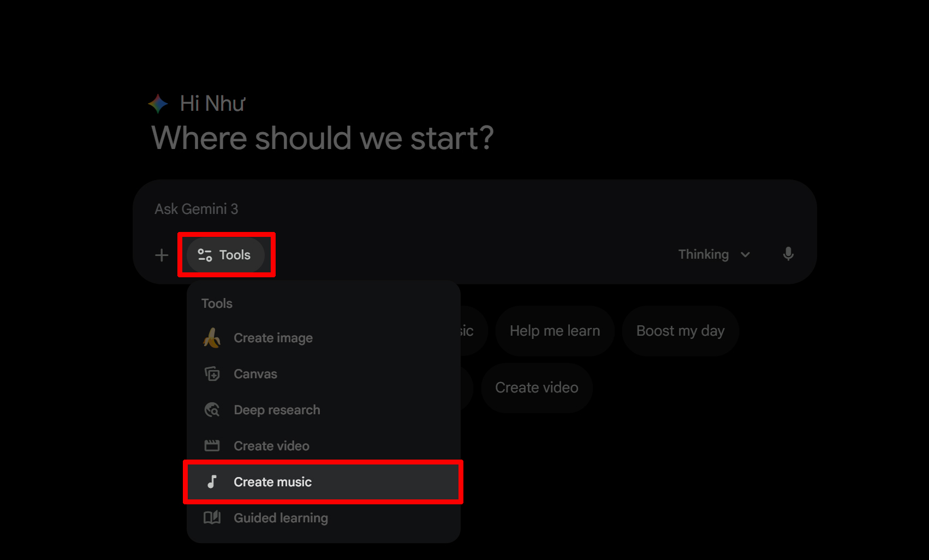The image size is (929, 560).
Task: Click the Gemini sparkle logo
Action: (x=158, y=103)
